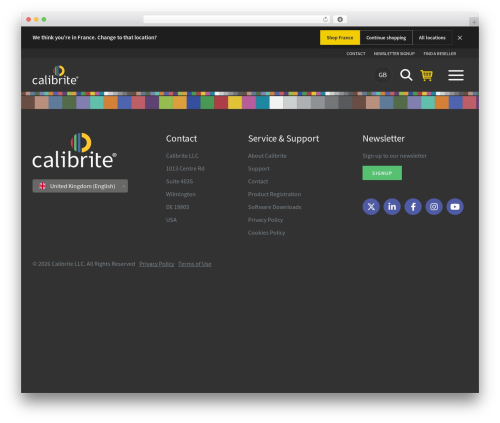Visit Calibrite YouTube channel
The height and width of the screenshot is (423, 500).
pos(455,207)
